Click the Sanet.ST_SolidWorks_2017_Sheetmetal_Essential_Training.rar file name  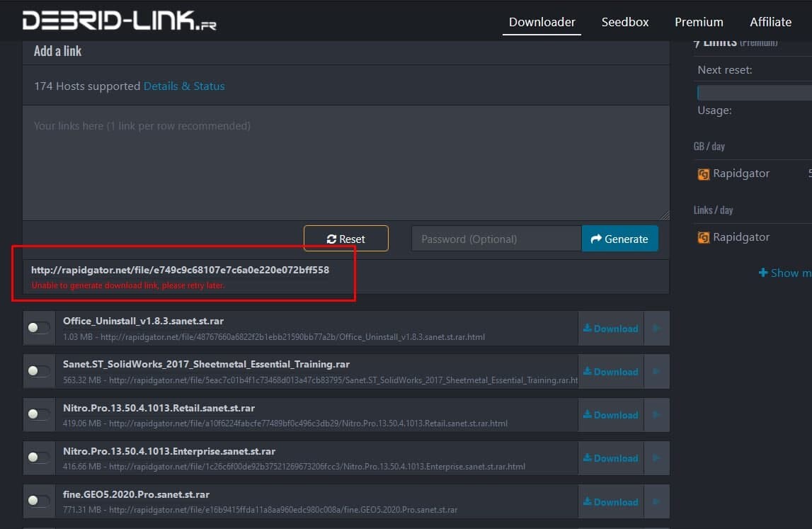[206, 364]
